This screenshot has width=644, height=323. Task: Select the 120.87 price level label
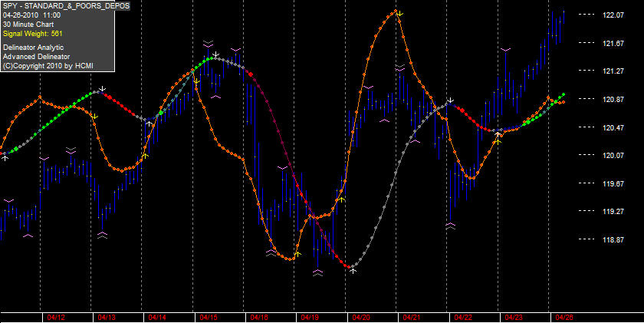coord(613,99)
